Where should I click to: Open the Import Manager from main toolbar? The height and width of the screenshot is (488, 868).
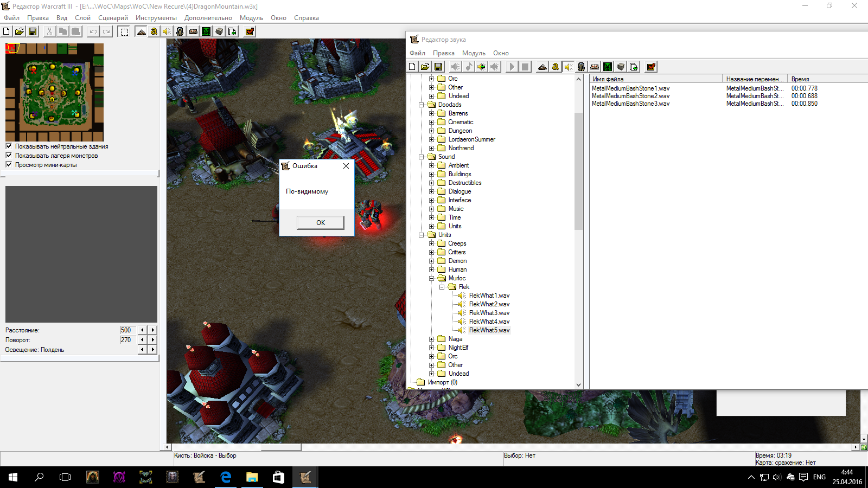point(232,31)
